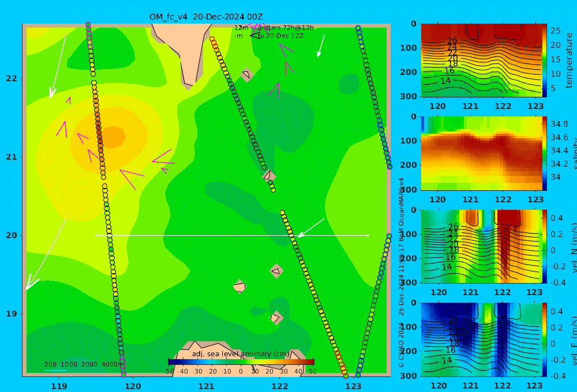Click the 'adj. sea level anomaly (cm)' label

pos(241,354)
